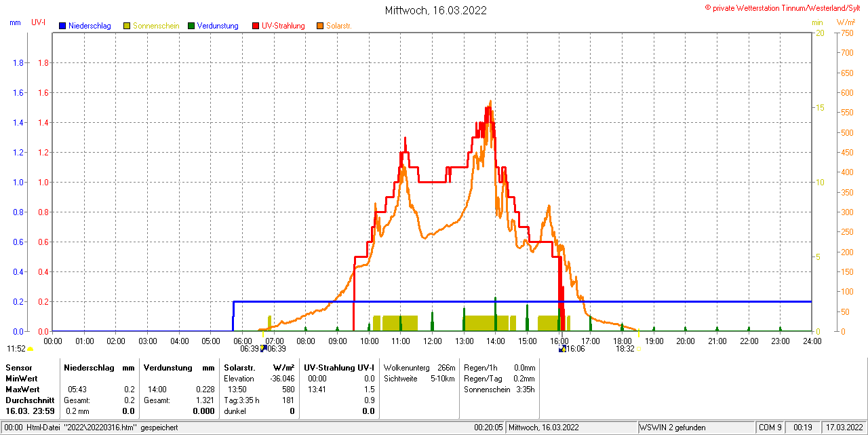Click the dunkel label in Solarstr. column
Screen dimensions: 868x435
click(235, 411)
